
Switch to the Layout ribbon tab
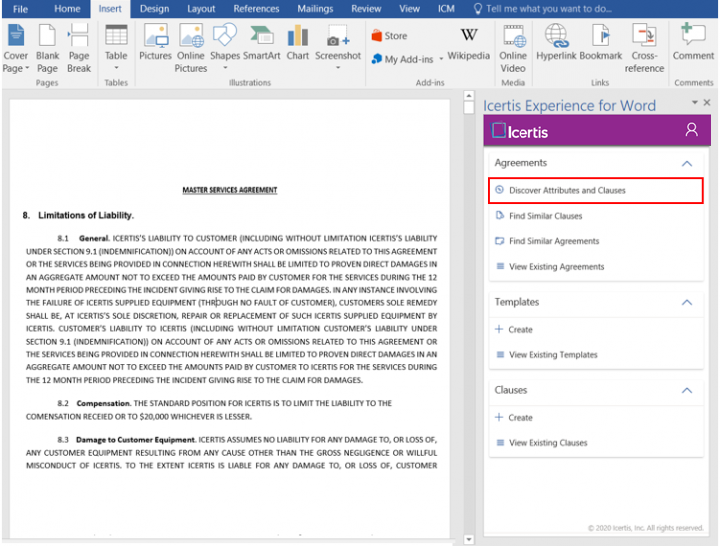click(201, 9)
